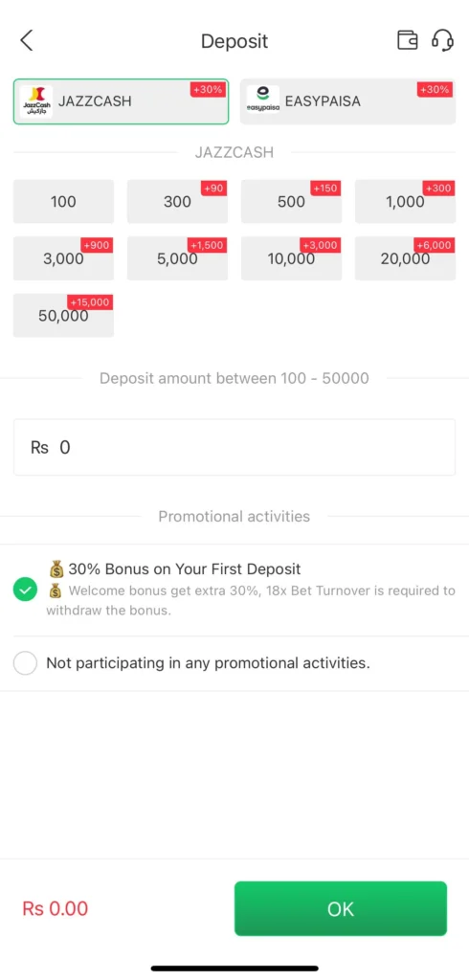Viewport: 469px width, 980px height.
Task: Go back using the arrow icon
Action: tap(26, 40)
